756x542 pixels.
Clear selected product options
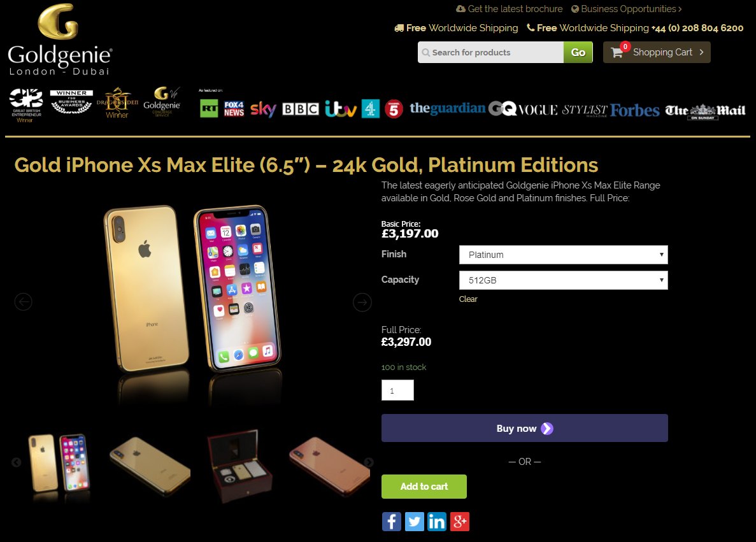coord(467,299)
